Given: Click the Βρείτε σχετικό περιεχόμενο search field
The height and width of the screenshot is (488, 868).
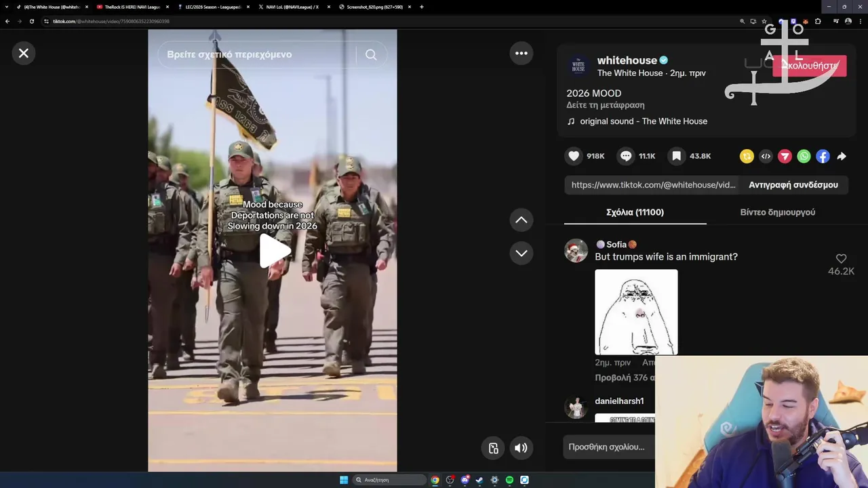Looking at the screenshot, I should pyautogui.click(x=258, y=54).
